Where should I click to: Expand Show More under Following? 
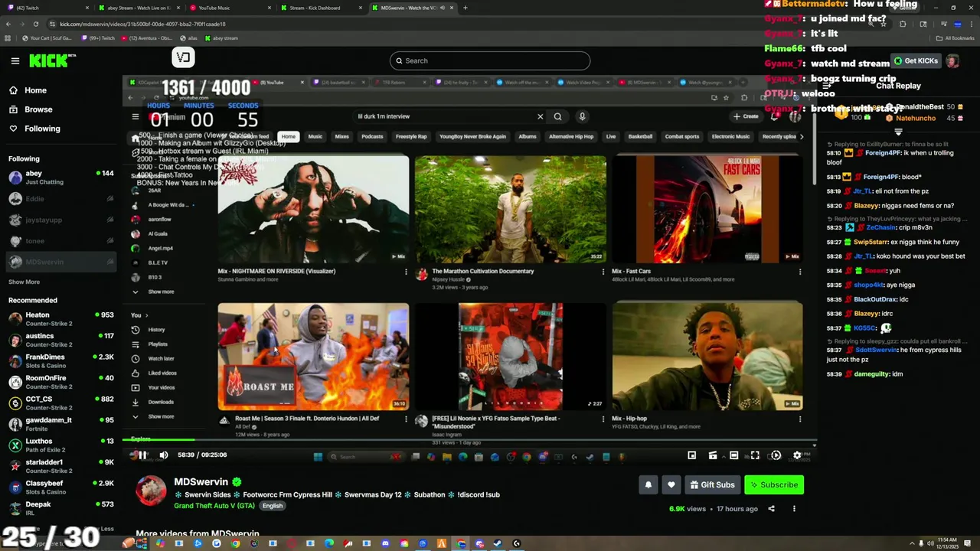pos(24,282)
